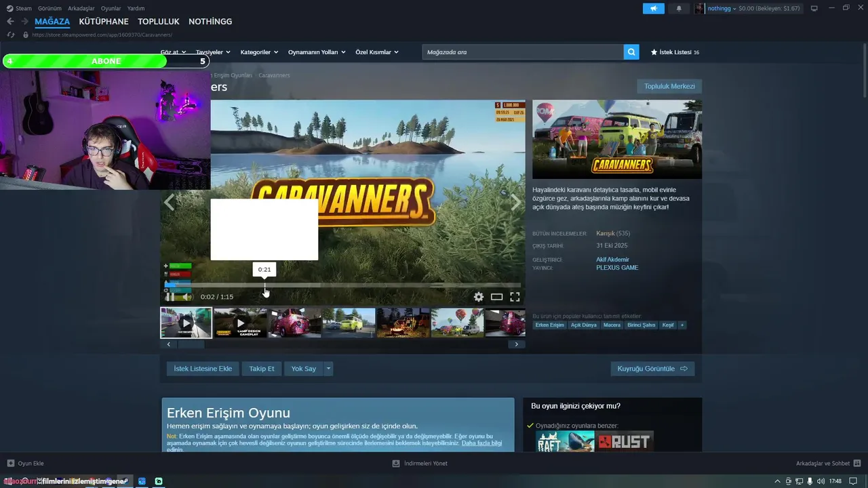Image resolution: width=868 pixels, height=488 pixels.
Task: Reload the page with the refresh icon
Action: 10,35
